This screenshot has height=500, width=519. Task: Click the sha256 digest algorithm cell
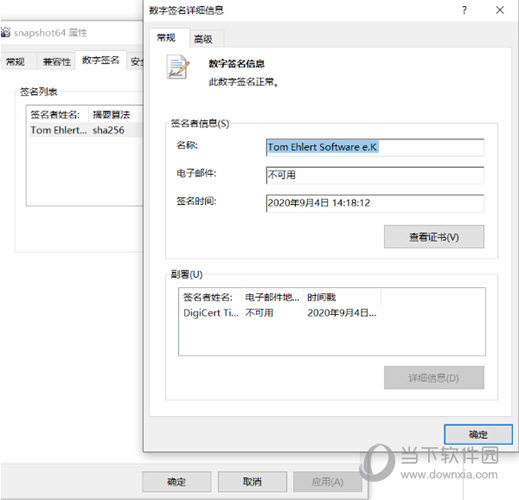coord(109,130)
